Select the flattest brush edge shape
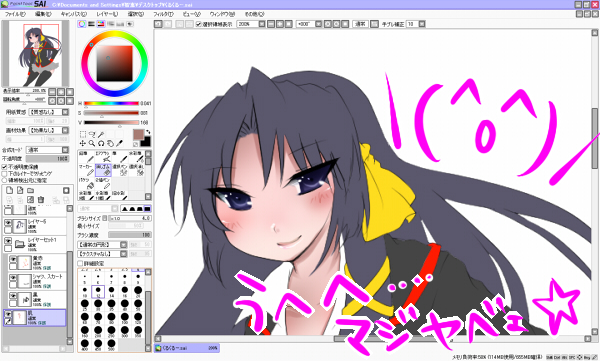Viewport: 600px width, 361px height. [x=147, y=209]
